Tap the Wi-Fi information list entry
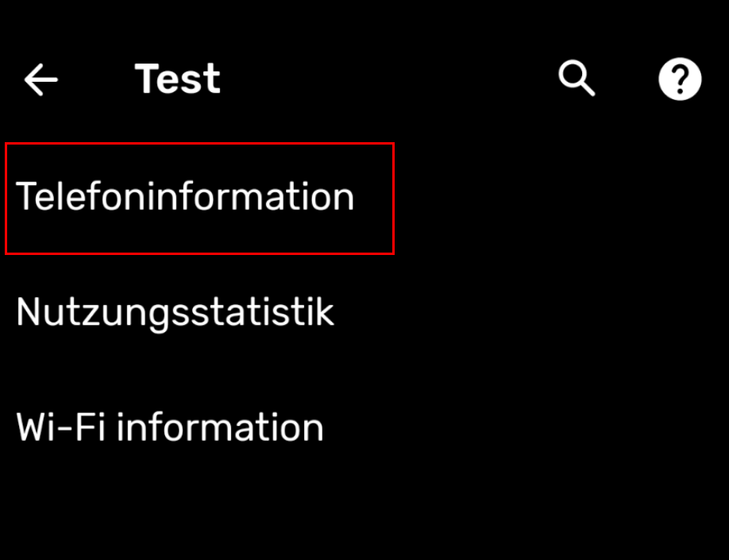Viewport: 729px width, 560px height. [x=364, y=427]
